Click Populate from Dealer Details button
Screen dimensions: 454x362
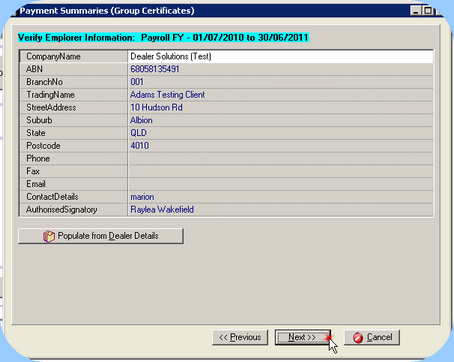click(x=101, y=236)
